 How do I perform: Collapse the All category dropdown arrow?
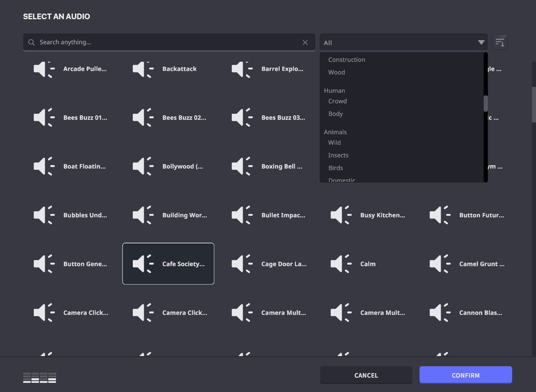[x=481, y=43]
